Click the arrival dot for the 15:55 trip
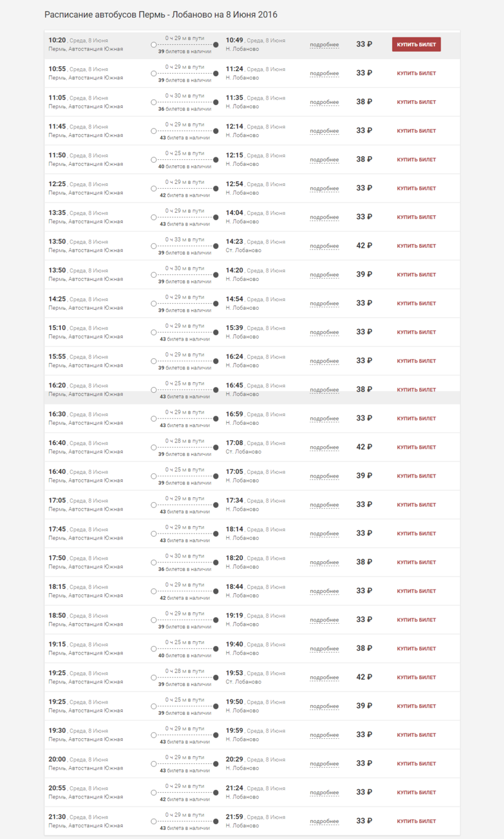 tap(216, 361)
